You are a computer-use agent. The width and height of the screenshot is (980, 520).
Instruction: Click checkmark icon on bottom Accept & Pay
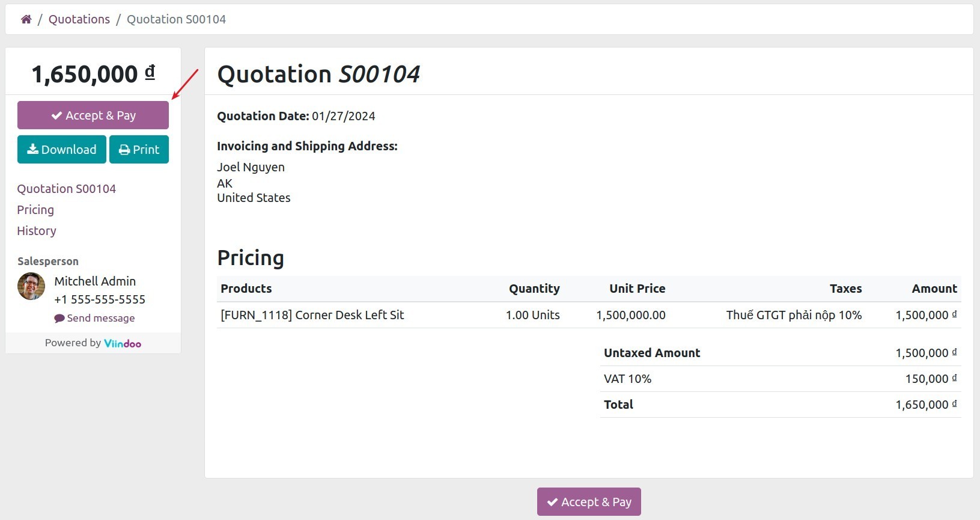tap(552, 502)
